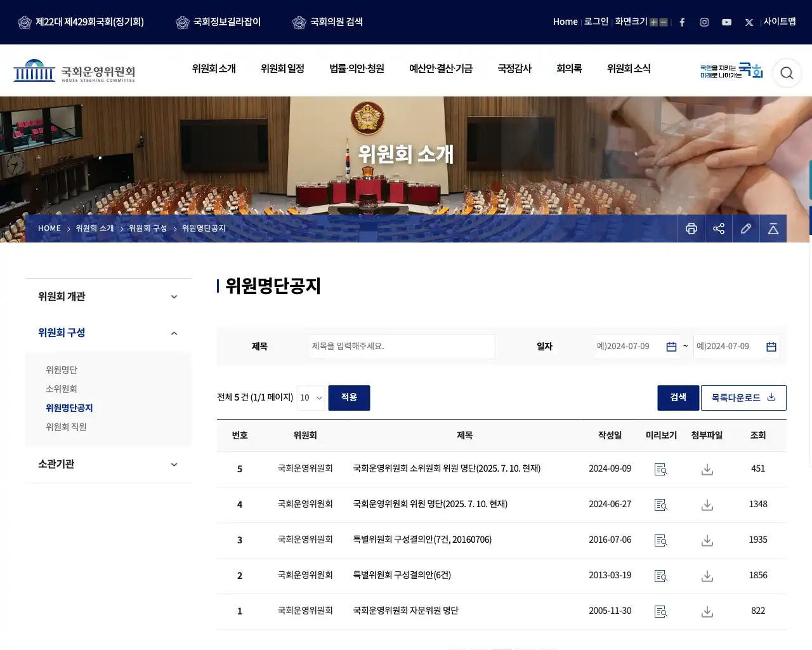Download attachment for 2024-09-09 row

click(x=707, y=469)
